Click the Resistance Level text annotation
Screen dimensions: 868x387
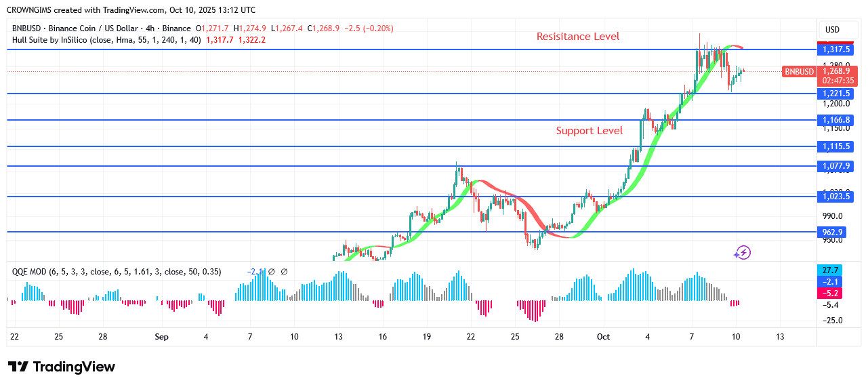(x=577, y=37)
